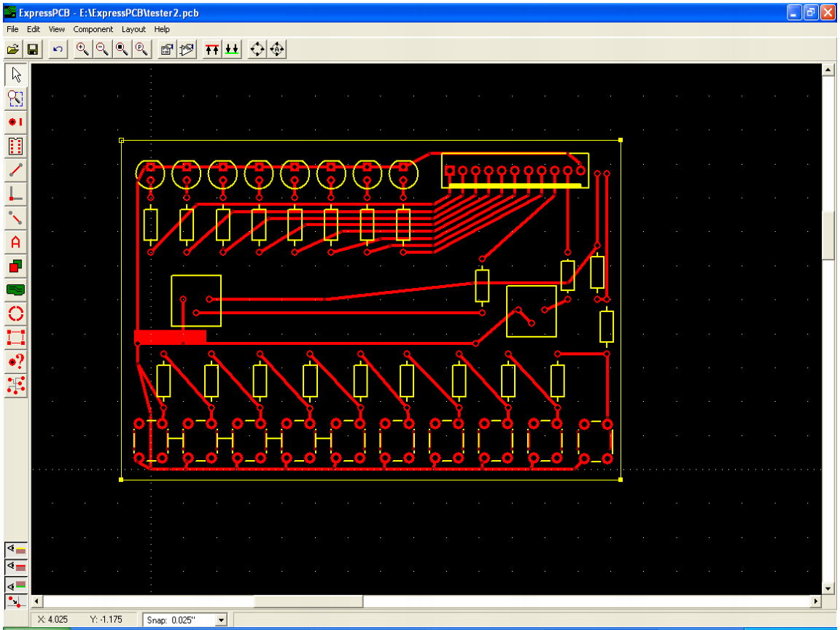Screen dimensions: 840x630
Task: Open the options/properties toolbar icon
Action: coord(167,50)
